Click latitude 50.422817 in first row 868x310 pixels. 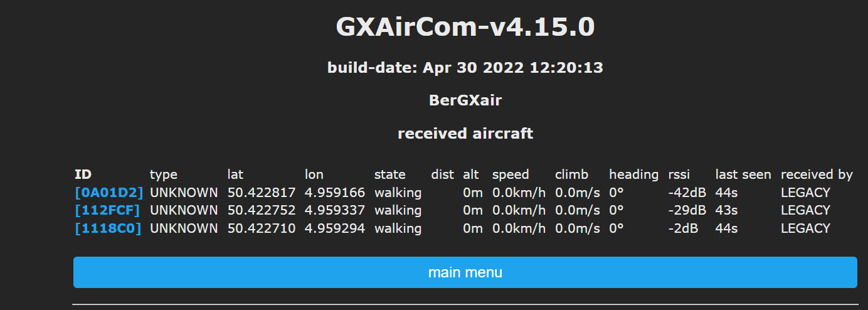[262, 192]
